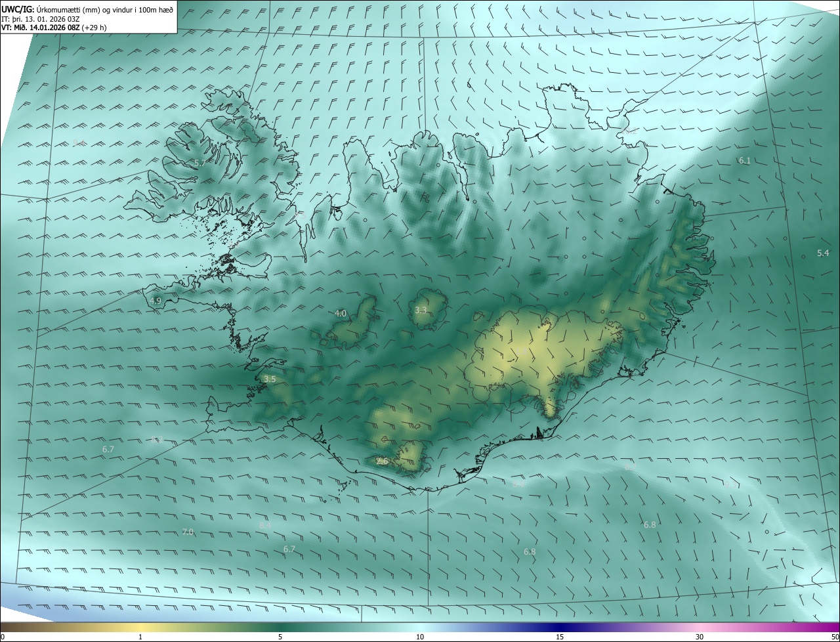Click the init time line 'IT: þri. 13. 01. 2026 03Z'
840x642 pixels.
[42, 18]
